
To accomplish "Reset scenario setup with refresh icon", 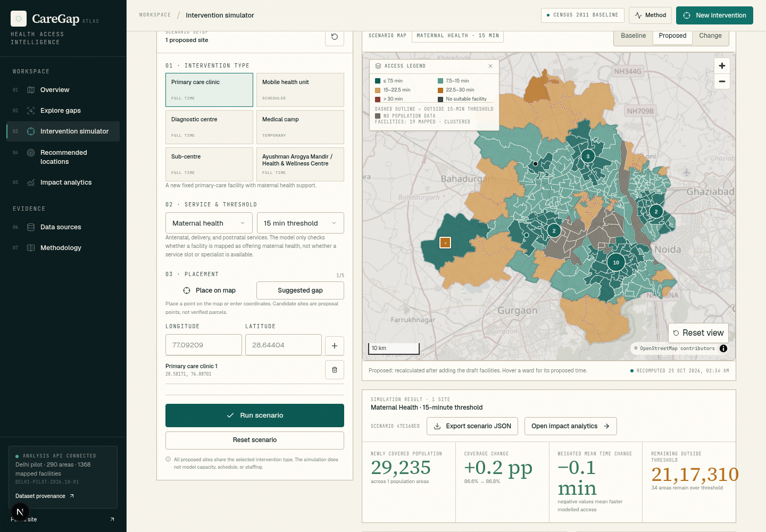I will coord(335,37).
